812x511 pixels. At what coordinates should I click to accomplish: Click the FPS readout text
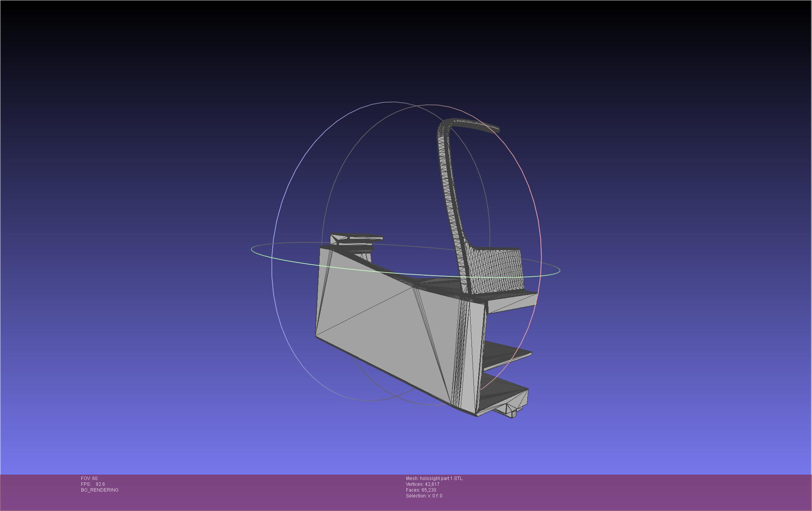[93, 484]
